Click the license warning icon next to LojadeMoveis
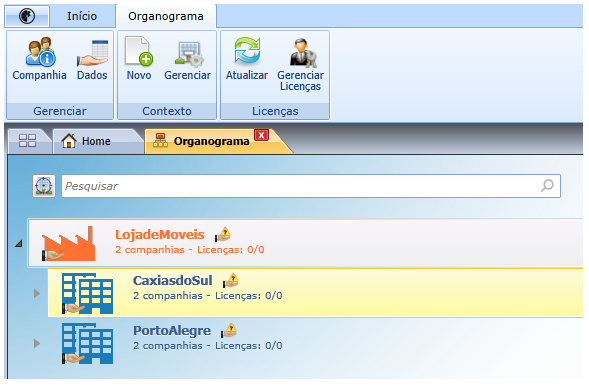Screen dimensions: 589x387 click(x=223, y=234)
